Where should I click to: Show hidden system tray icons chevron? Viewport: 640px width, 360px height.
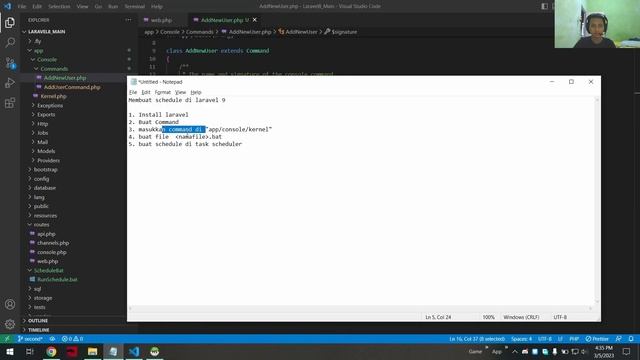coord(515,351)
